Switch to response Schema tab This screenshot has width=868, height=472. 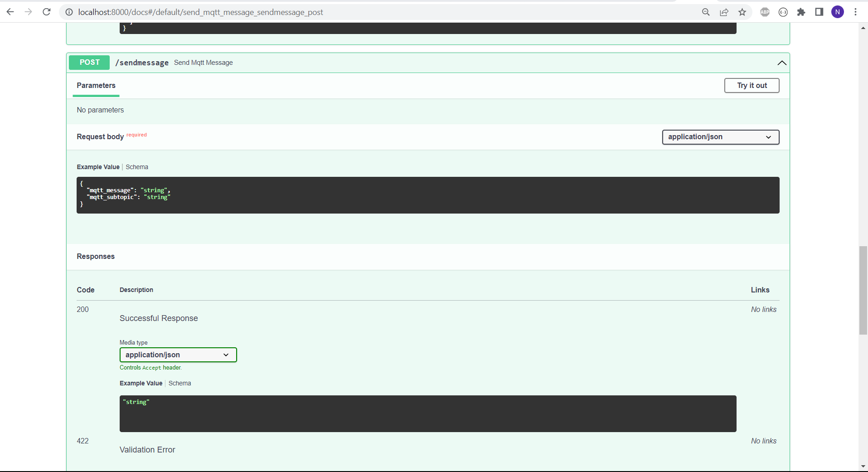point(179,383)
